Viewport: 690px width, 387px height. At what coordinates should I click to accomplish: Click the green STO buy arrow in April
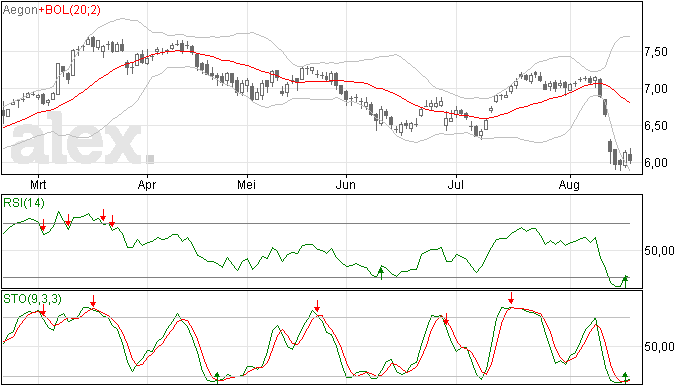[x=217, y=378]
